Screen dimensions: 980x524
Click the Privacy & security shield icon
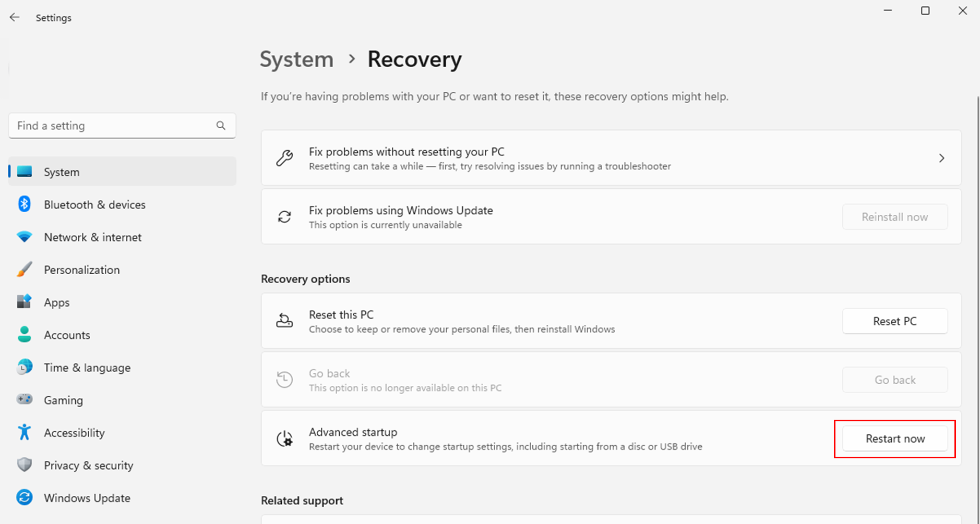[24, 465]
